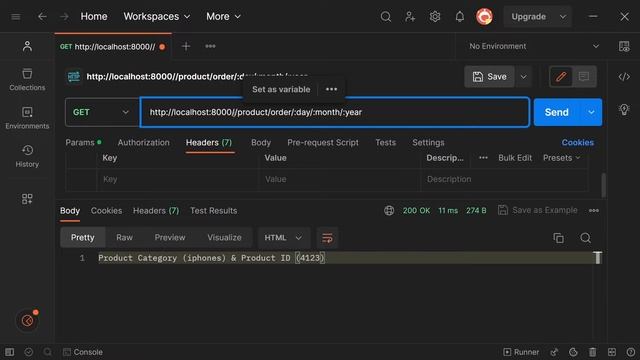Click the Save button

tap(490, 77)
